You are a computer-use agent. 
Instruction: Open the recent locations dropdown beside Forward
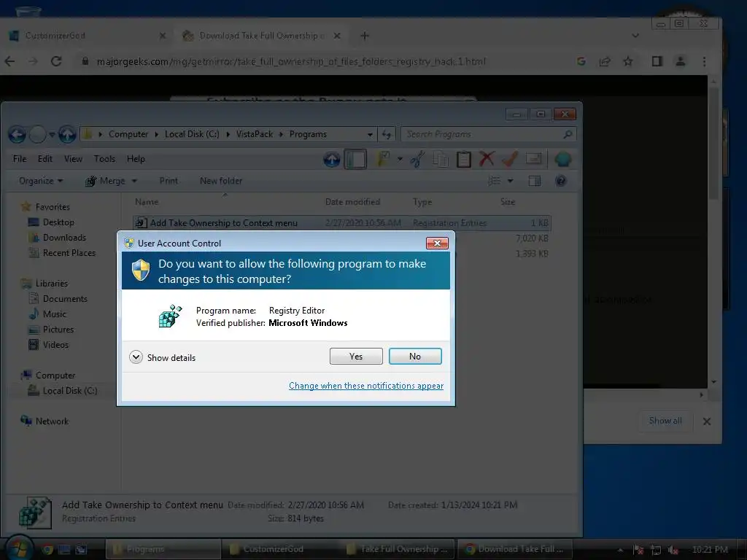[x=52, y=135]
